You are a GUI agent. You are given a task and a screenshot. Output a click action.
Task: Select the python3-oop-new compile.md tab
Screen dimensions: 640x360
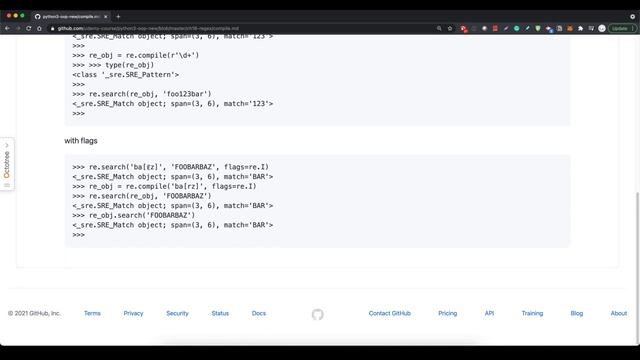pyautogui.click(x=70, y=17)
